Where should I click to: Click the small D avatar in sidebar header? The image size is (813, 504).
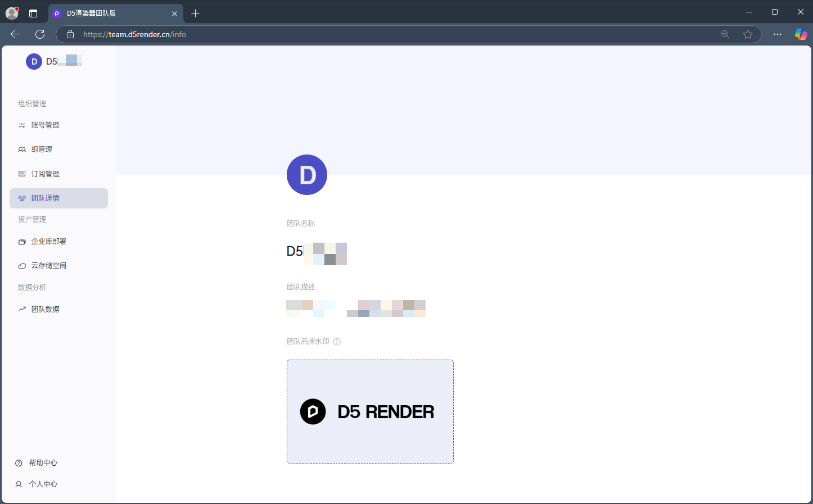coord(34,62)
